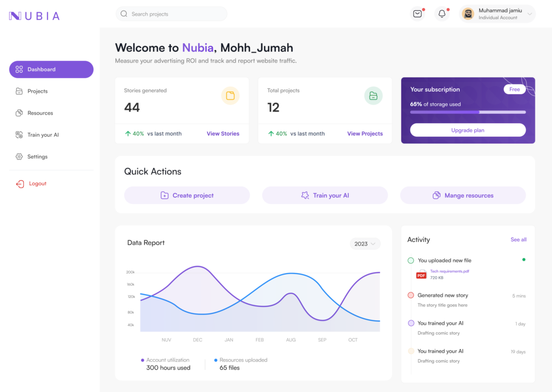
Task: Click the 'DEC' axis label
Action: coord(197,340)
